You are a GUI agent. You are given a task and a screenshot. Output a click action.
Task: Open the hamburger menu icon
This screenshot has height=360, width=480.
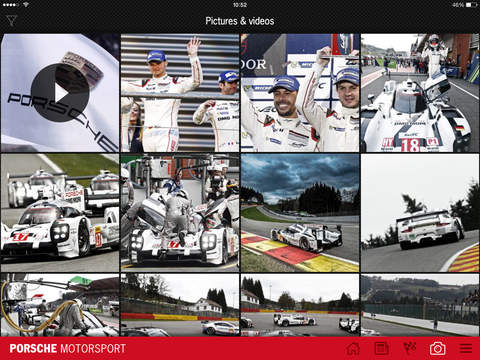pyautogui.click(x=466, y=349)
